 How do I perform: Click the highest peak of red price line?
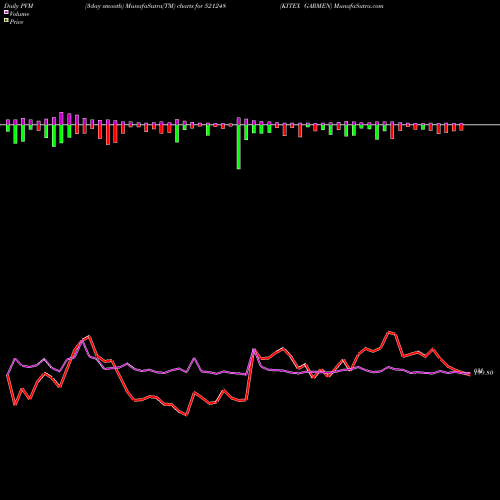tap(389, 332)
